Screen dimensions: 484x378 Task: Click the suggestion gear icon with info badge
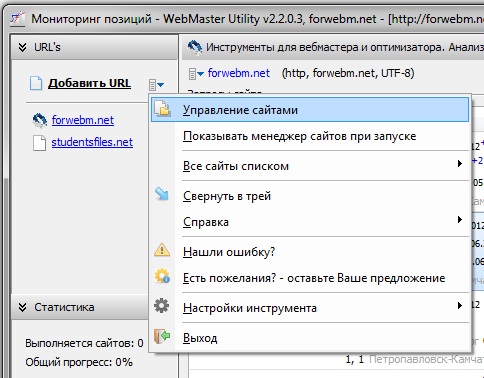click(162, 276)
